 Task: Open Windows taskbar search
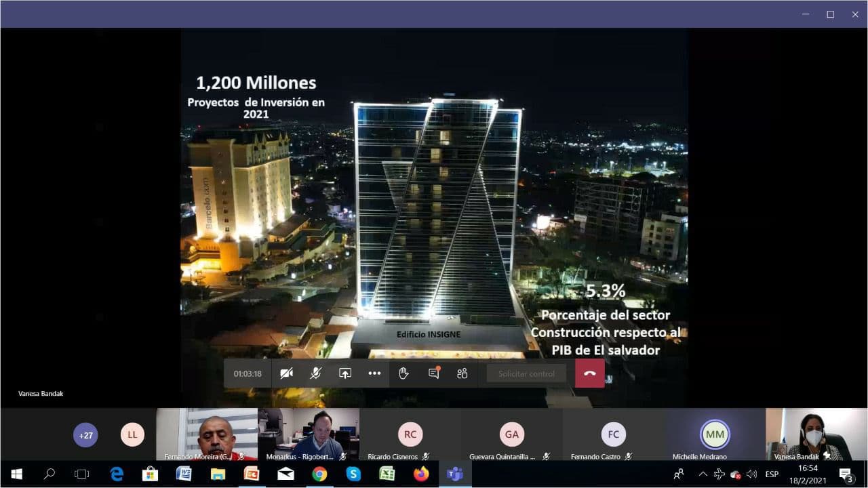tap(49, 474)
